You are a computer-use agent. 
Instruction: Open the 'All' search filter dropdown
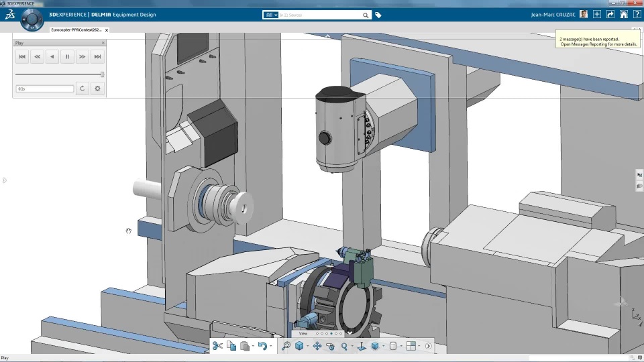coord(271,15)
